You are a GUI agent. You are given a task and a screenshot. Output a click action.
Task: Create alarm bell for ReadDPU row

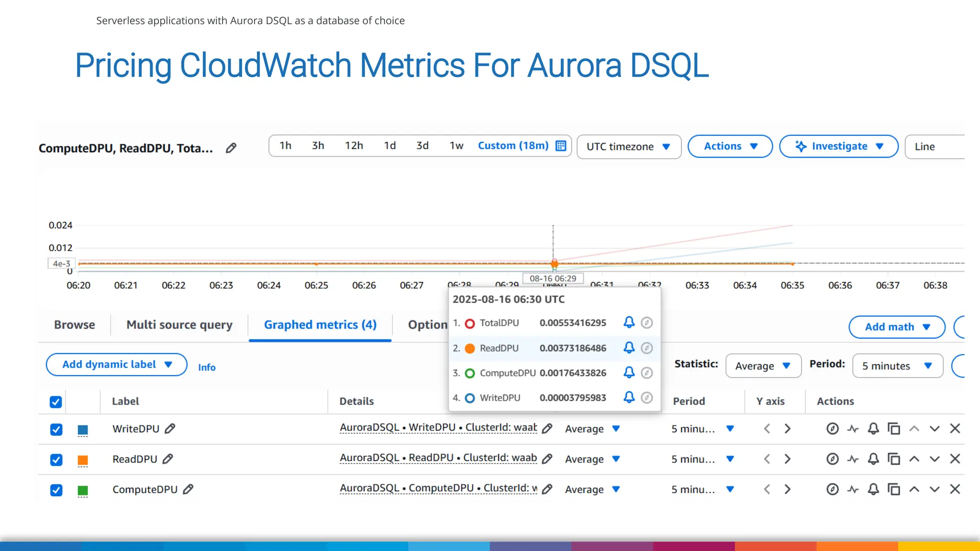873,459
